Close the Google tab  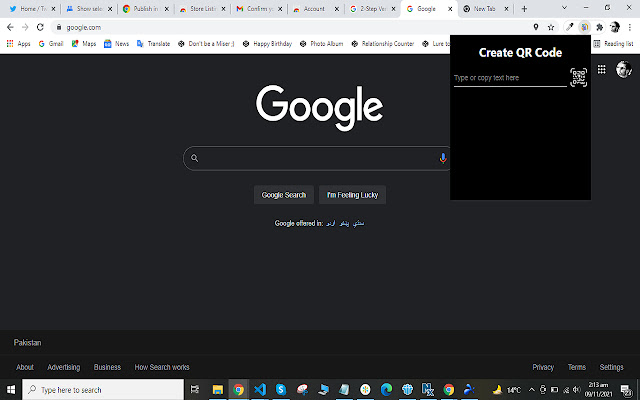point(450,9)
